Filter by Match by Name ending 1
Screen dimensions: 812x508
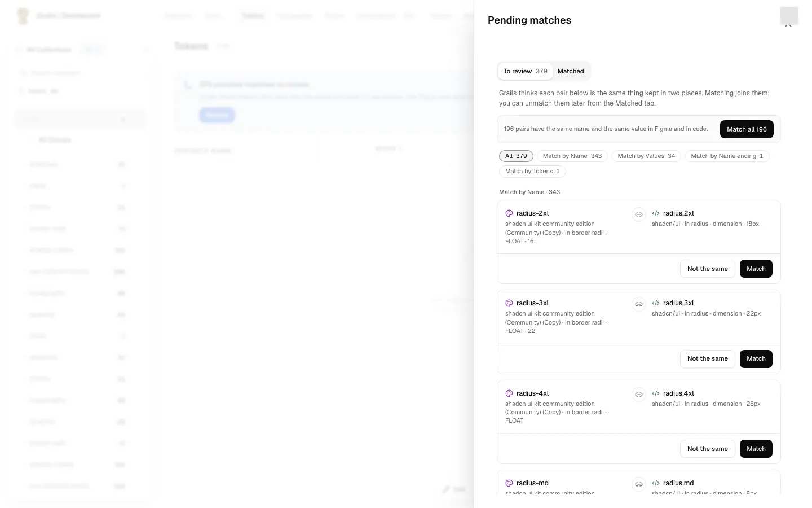pyautogui.click(x=727, y=156)
